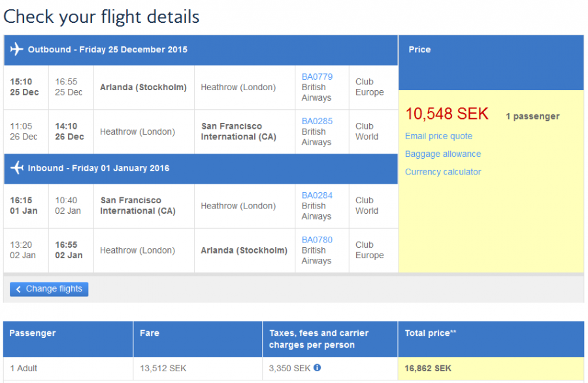Image resolution: width=588 pixels, height=383 pixels.
Task: Open flight BA0779 details link
Action: tap(317, 76)
